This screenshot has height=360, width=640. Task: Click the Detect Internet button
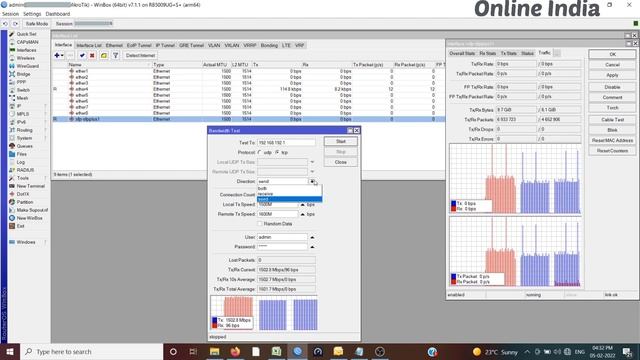[x=140, y=56]
